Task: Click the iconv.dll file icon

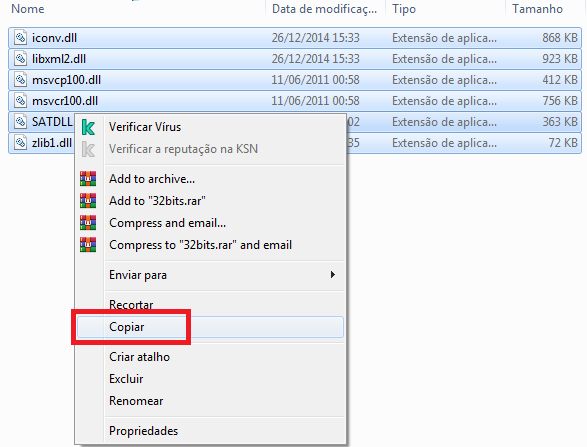Action: pyautogui.click(x=21, y=38)
